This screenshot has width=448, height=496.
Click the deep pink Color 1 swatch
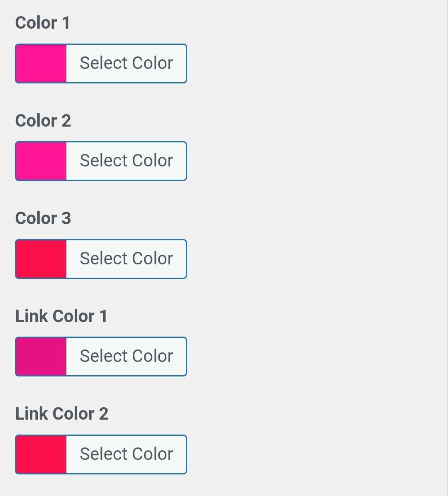tap(41, 64)
